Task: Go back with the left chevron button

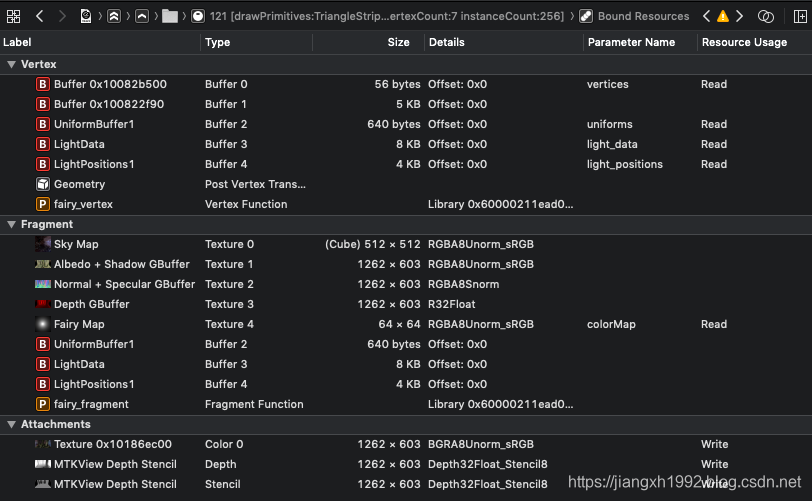Action: 39,16
